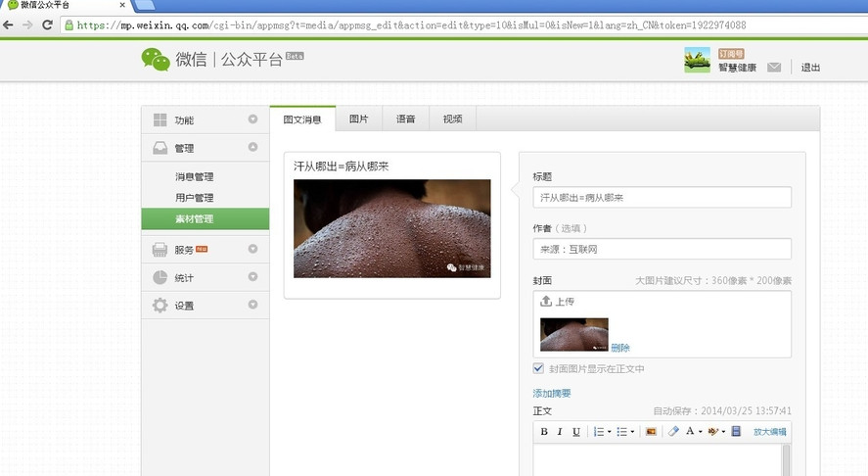Toggle underline formatting in the editor toolbar
Viewport: 868px width, 476px height.
576,431
